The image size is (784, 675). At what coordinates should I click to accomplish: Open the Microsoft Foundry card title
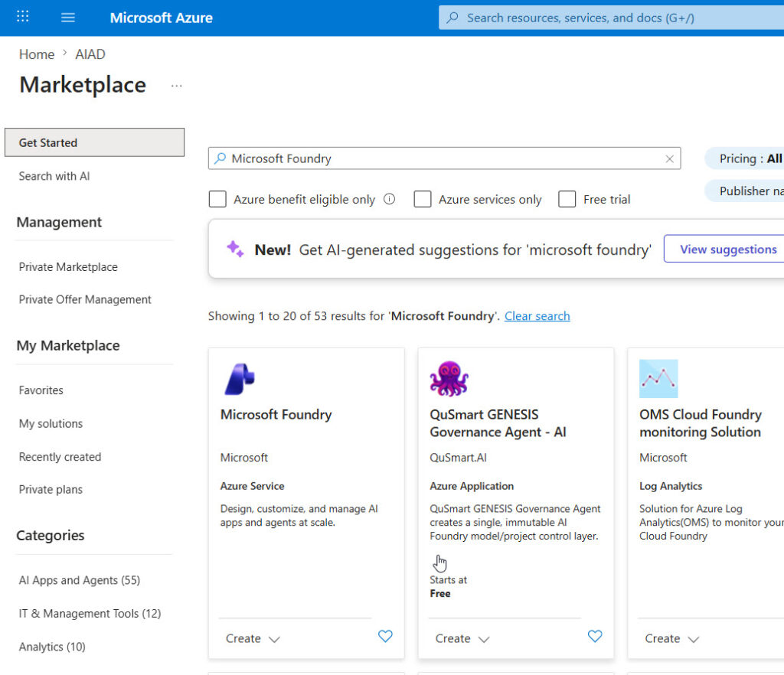tap(276, 415)
